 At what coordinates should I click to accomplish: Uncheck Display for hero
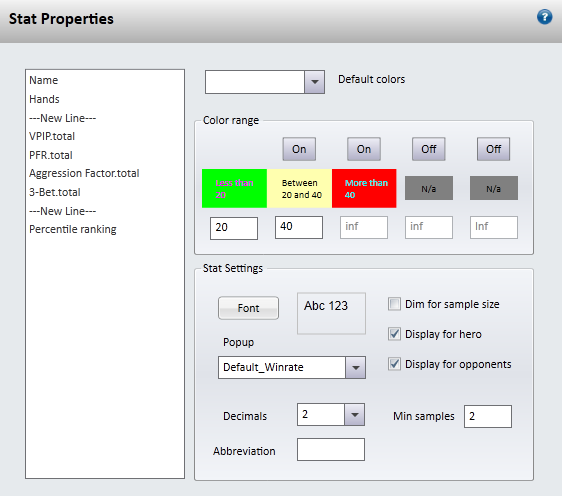(394, 334)
